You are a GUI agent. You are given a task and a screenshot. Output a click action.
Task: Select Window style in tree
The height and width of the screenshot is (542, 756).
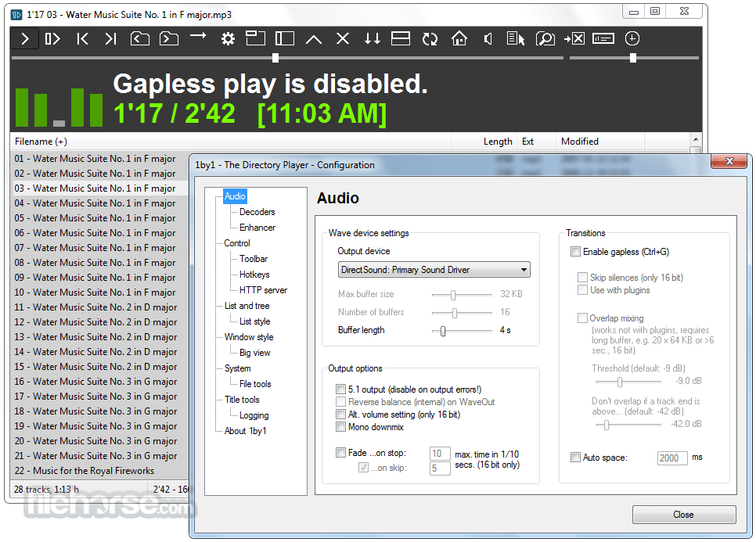pos(249,337)
